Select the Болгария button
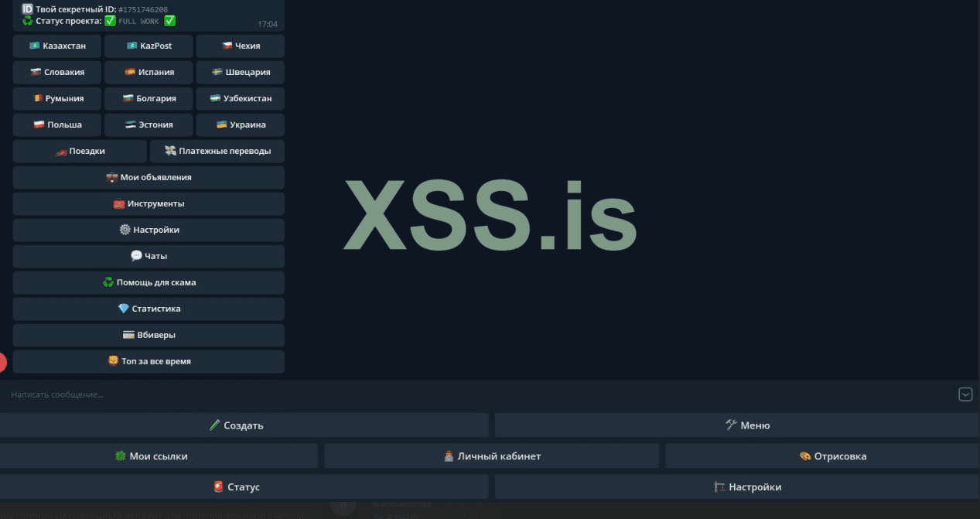Image resolution: width=980 pixels, height=519 pixels. [149, 99]
